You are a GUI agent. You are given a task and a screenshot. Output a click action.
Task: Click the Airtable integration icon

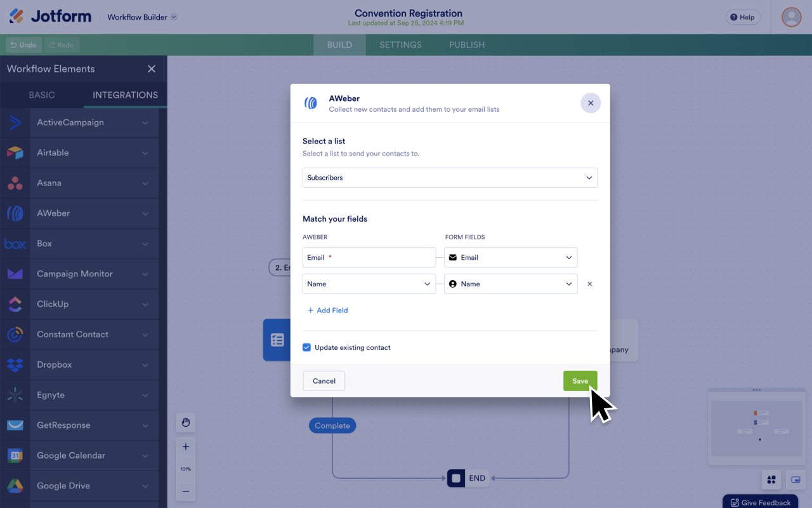15,153
